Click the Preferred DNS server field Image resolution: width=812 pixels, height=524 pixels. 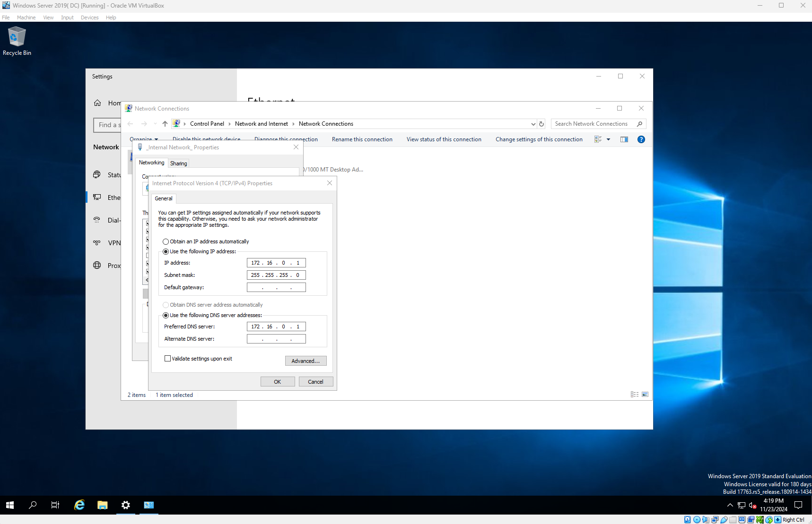pyautogui.click(x=276, y=326)
